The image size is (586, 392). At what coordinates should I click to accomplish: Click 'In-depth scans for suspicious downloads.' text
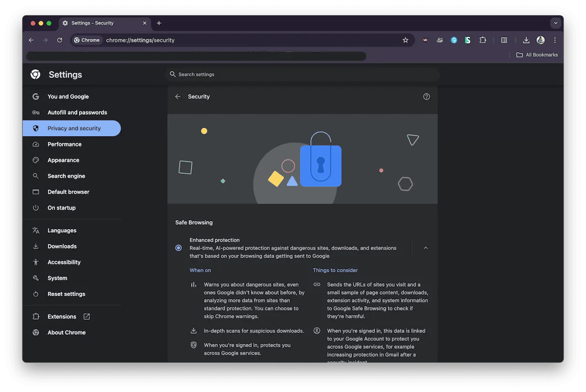254,331
